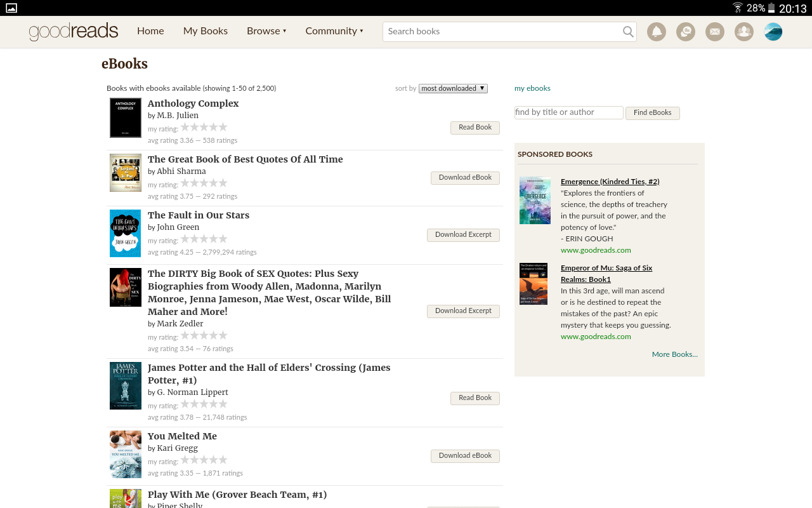Screen dimensions: 812x508
Task: Click the James Potter cover thumbnail
Action: (x=126, y=385)
